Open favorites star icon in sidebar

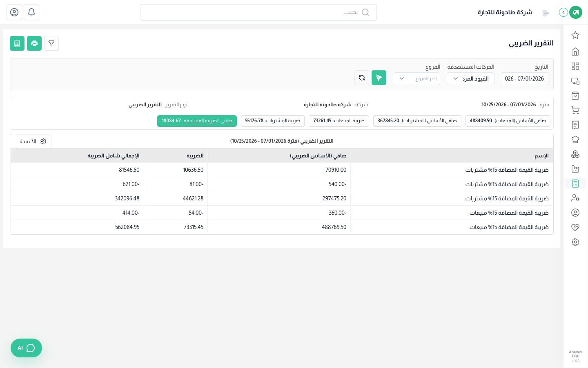coord(575,35)
